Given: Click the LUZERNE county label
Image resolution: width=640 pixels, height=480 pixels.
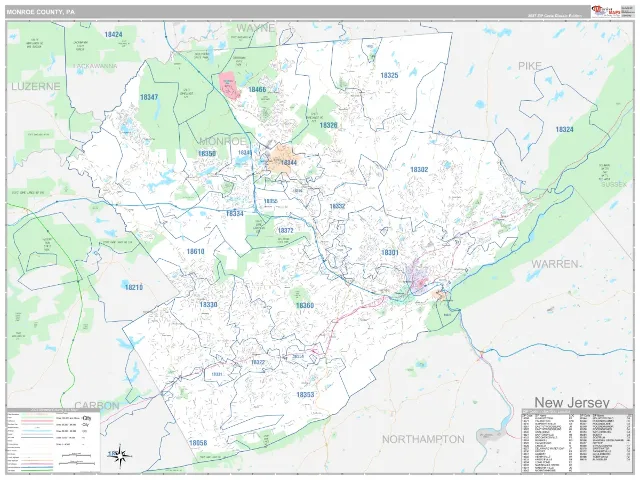Looking at the screenshot, I should click(x=36, y=86).
